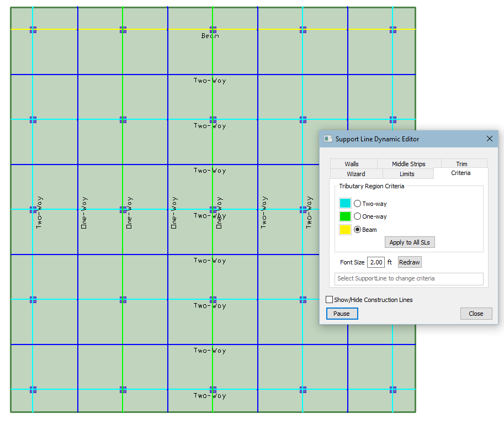The image size is (504, 424).
Task: Toggle Show/Hide Construction Lines checkbox
Action: (330, 300)
